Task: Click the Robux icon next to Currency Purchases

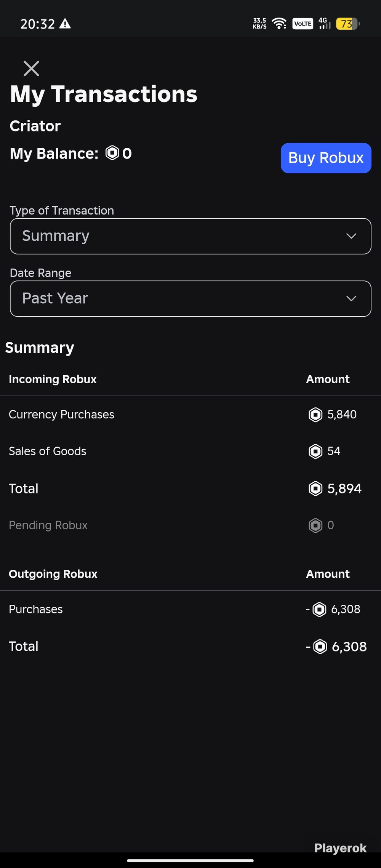Action: [315, 415]
